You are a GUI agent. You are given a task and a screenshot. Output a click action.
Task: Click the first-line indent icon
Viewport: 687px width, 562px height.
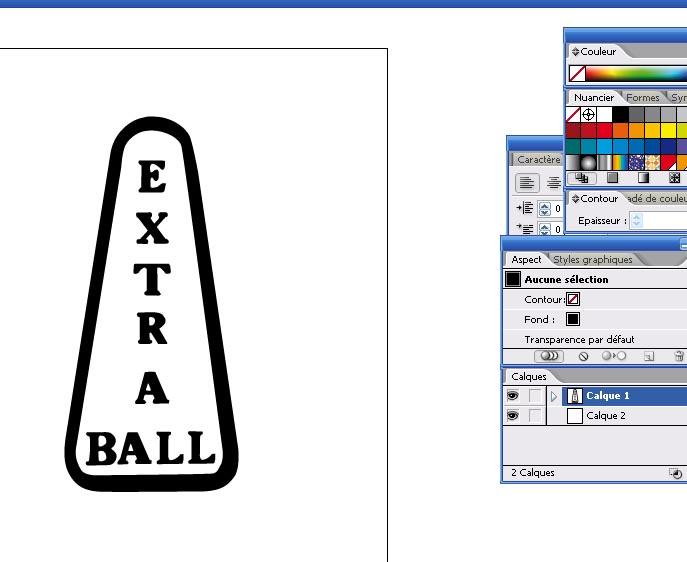(x=525, y=228)
